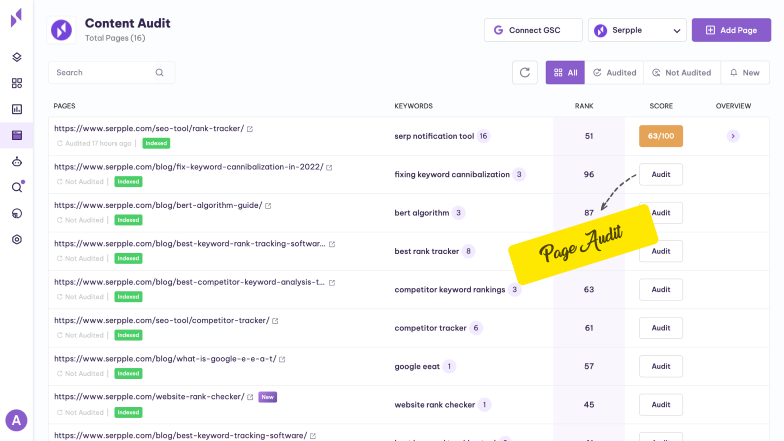784x441 pixels.
Task: Focus the Search input field
Action: click(112, 72)
